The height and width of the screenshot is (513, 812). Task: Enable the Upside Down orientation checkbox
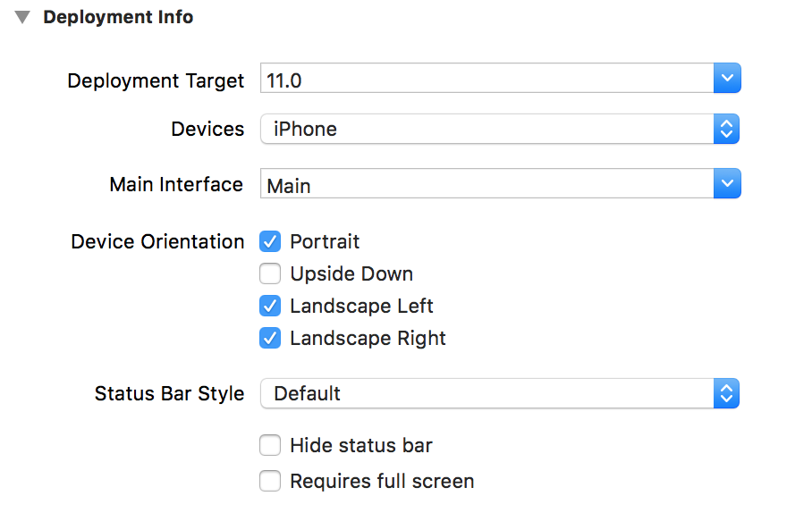[270, 273]
